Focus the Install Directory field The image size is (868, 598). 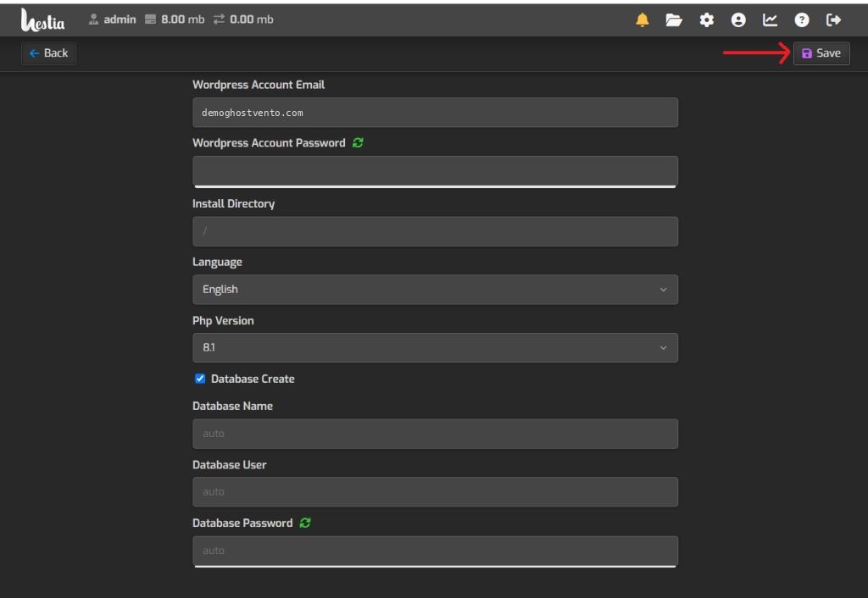click(435, 231)
